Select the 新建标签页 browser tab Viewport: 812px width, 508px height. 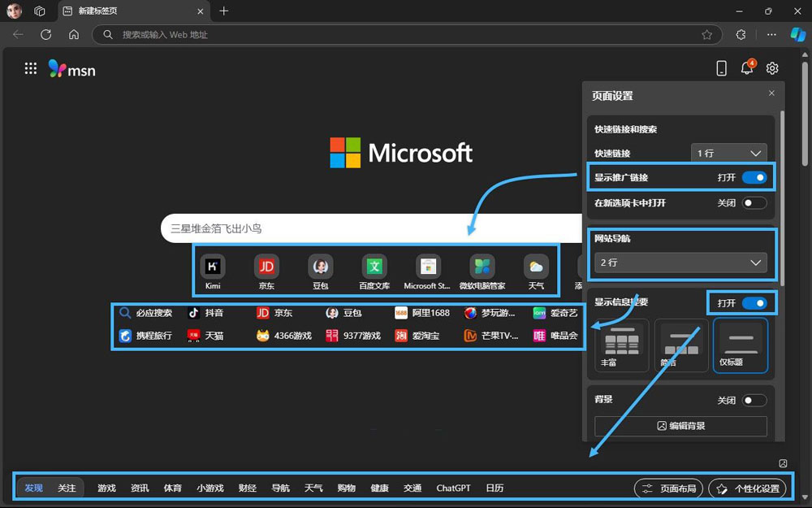tap(134, 11)
